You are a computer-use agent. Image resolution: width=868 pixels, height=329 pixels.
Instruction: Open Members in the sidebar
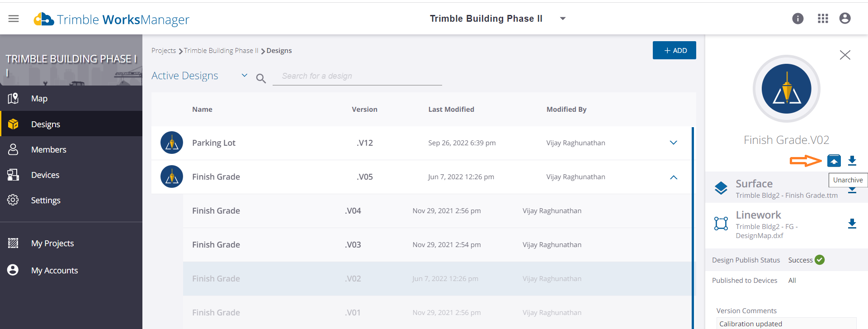[48, 150]
